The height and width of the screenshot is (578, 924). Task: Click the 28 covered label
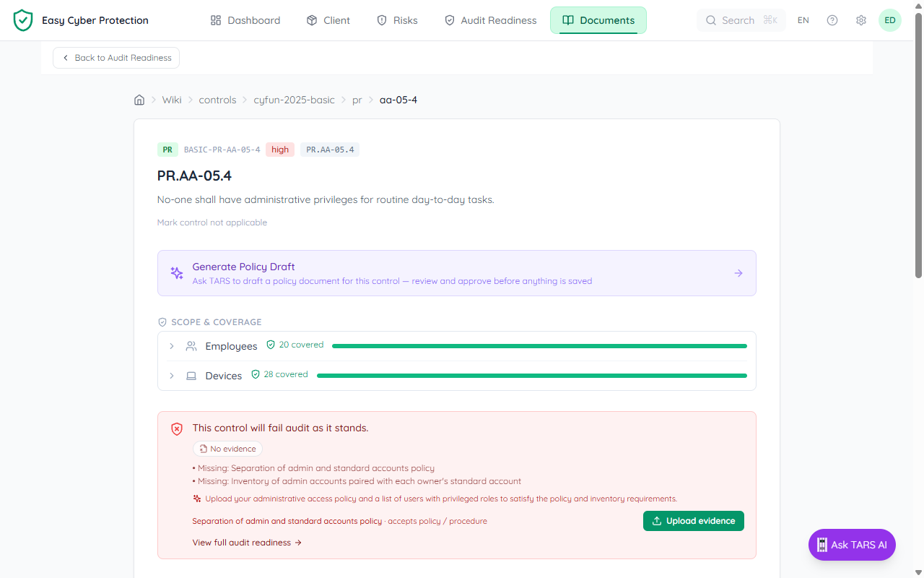point(279,374)
